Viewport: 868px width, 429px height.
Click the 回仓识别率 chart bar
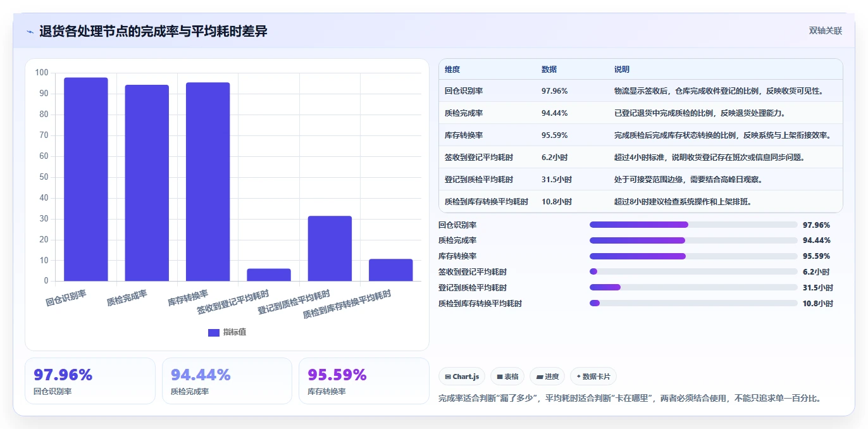point(86,179)
